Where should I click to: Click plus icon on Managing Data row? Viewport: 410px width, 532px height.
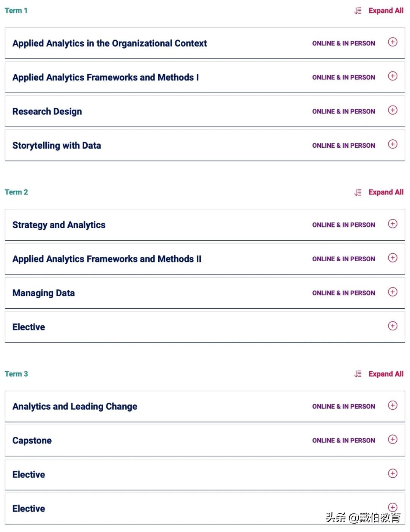[x=393, y=292]
